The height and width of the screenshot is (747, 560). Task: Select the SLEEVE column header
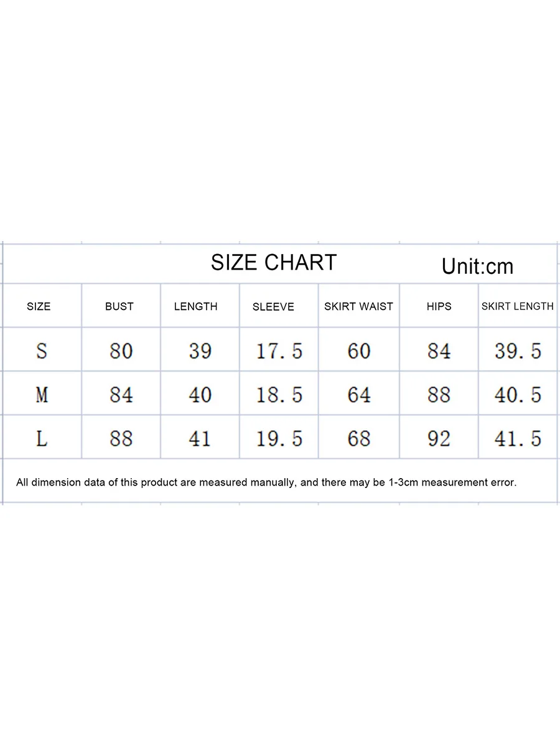273,307
